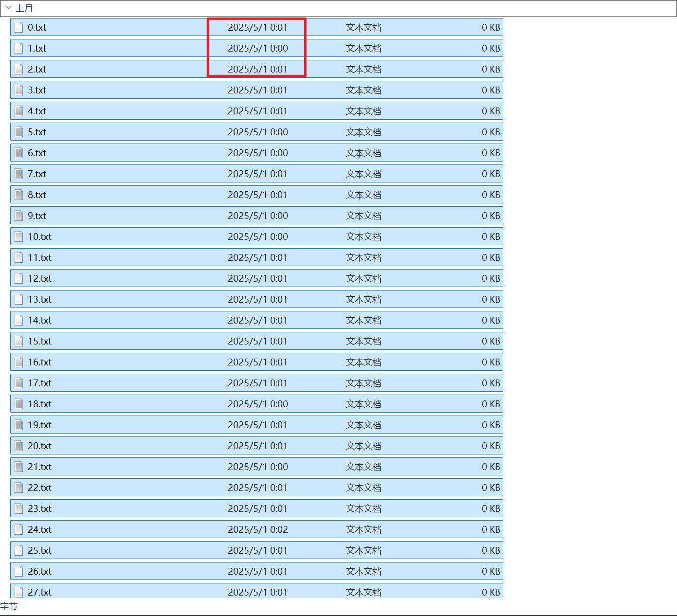This screenshot has width=677, height=616.
Task: Click the modified date of 18.txt
Action: coord(258,404)
